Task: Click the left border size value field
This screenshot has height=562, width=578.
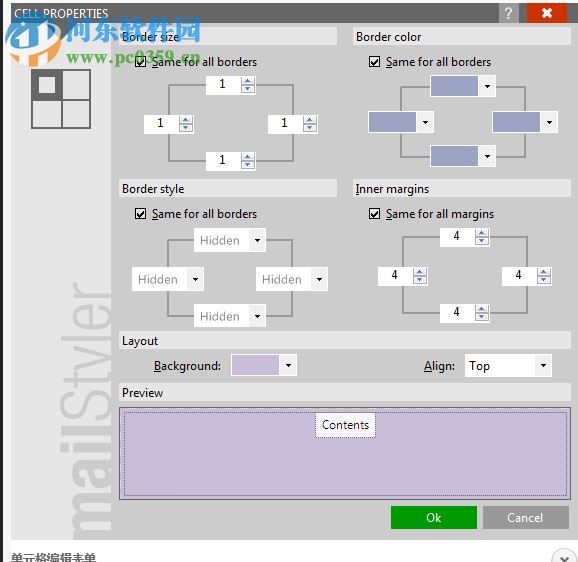Action: [x=161, y=124]
